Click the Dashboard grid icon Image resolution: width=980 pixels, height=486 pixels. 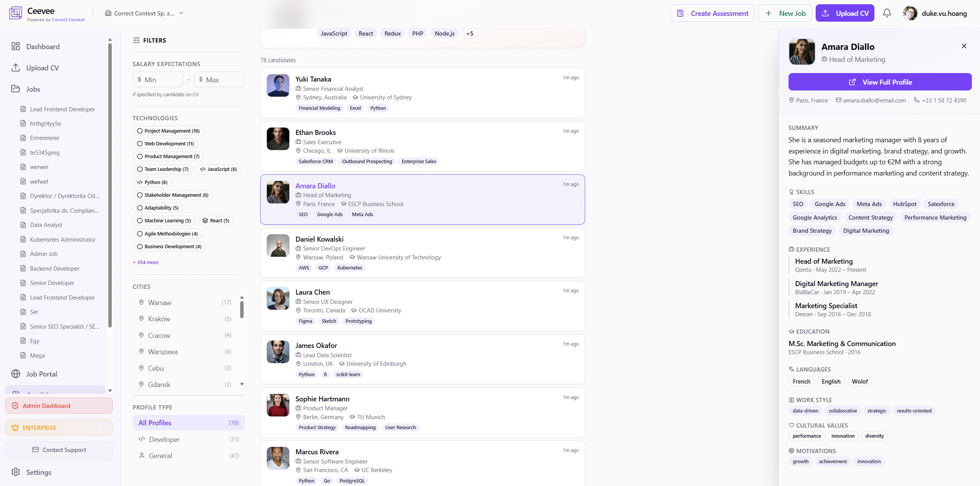(15, 46)
